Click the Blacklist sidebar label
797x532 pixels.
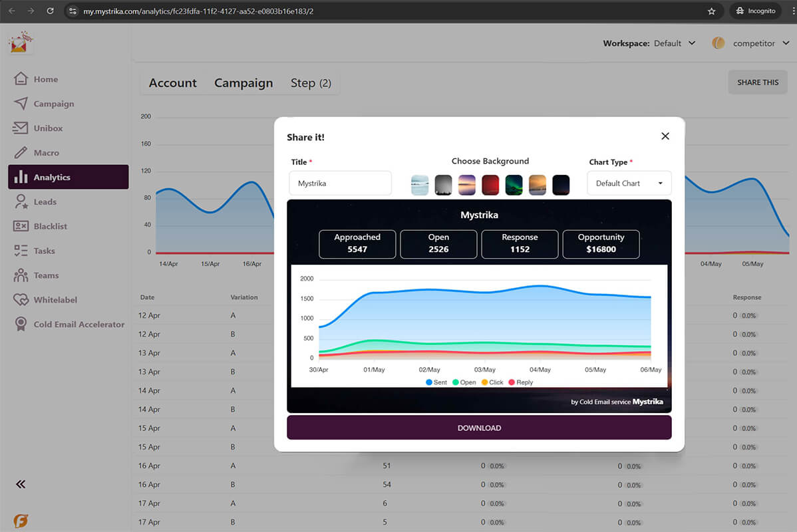pos(51,226)
